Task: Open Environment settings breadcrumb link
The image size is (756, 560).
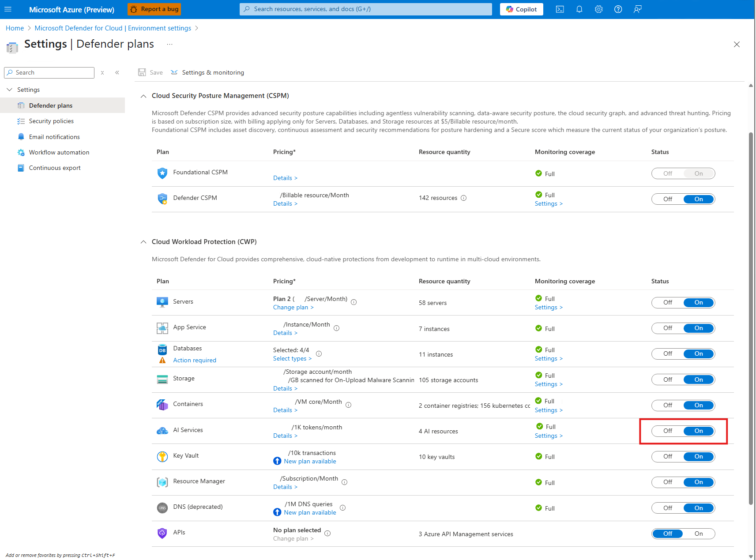Action: tap(113, 28)
